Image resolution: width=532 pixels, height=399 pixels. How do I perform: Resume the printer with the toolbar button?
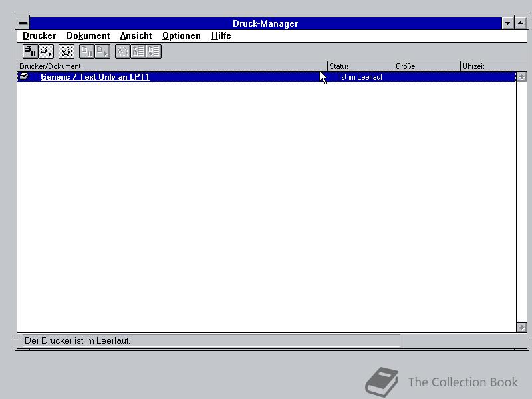(46, 51)
